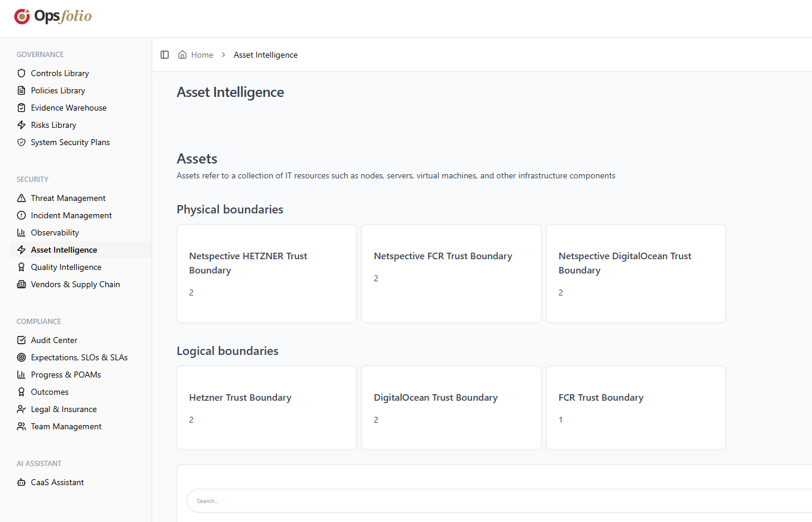Open the CaaS Assistant bot icon

[x=21, y=482]
